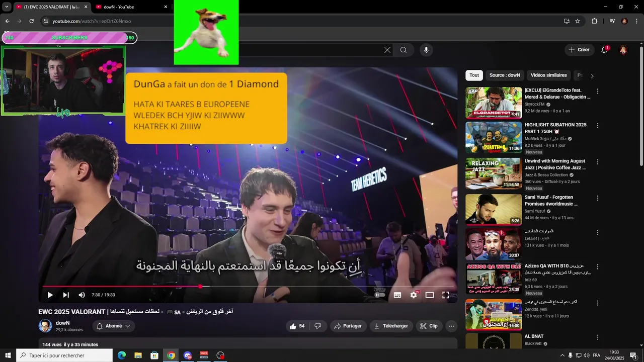The image size is (644, 362).
Task: Clear the YouTube search box
Action: [387, 50]
